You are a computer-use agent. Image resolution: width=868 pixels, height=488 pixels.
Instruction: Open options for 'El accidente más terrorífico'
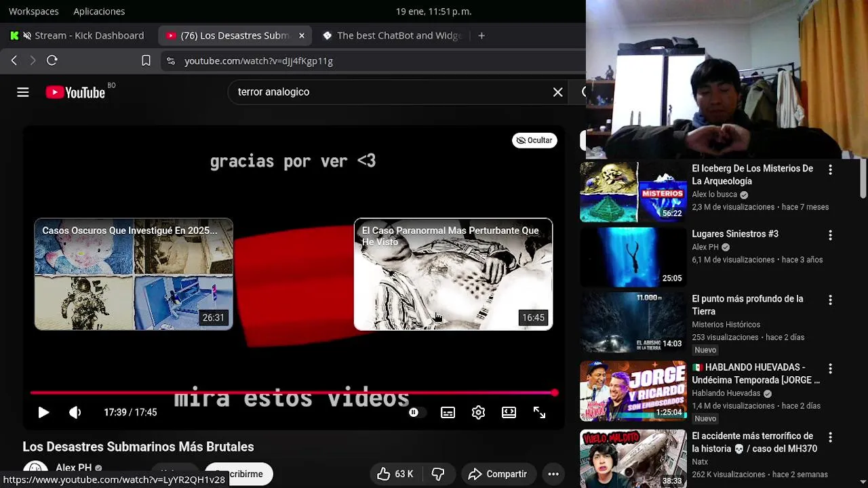pos(830,437)
